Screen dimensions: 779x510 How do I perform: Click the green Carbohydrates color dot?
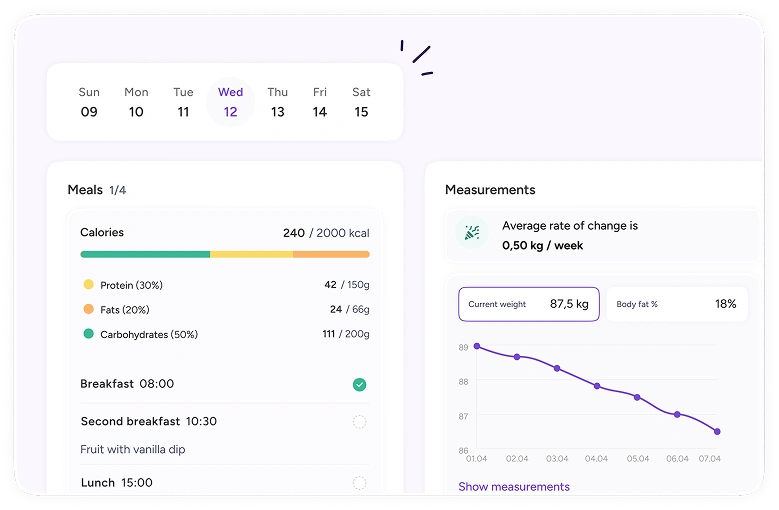pyautogui.click(x=88, y=333)
